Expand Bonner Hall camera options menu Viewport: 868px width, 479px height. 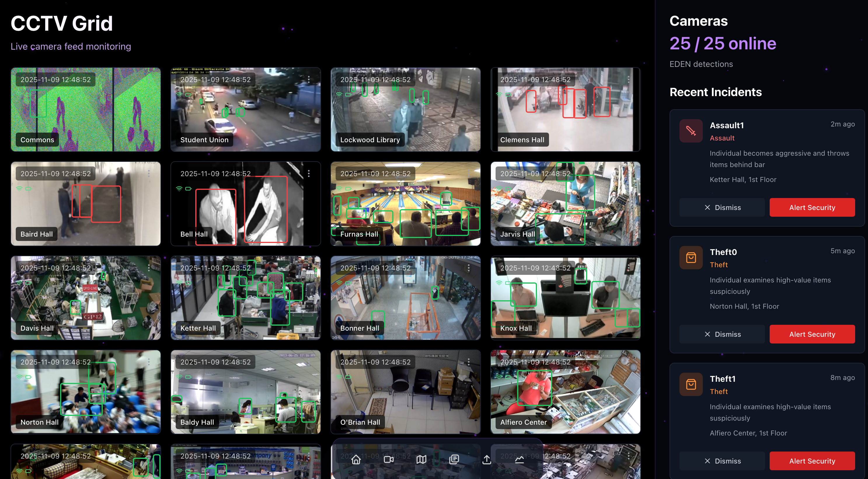tap(468, 268)
